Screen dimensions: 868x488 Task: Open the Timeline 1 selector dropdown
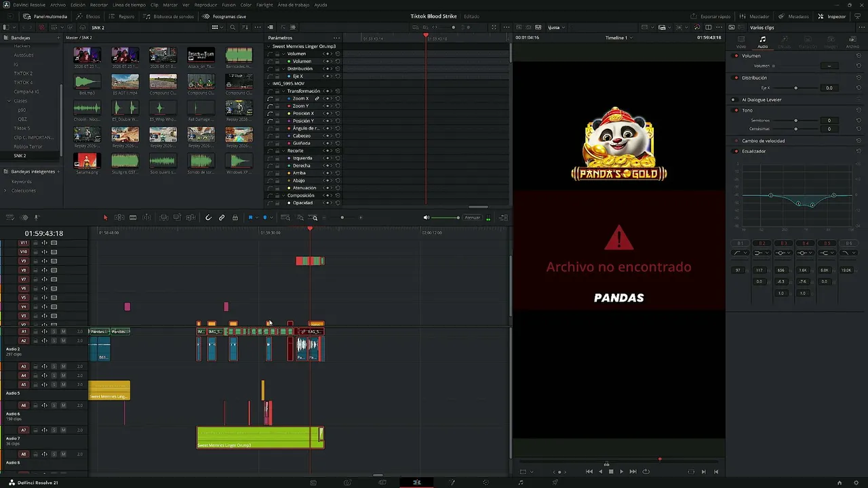pos(618,38)
